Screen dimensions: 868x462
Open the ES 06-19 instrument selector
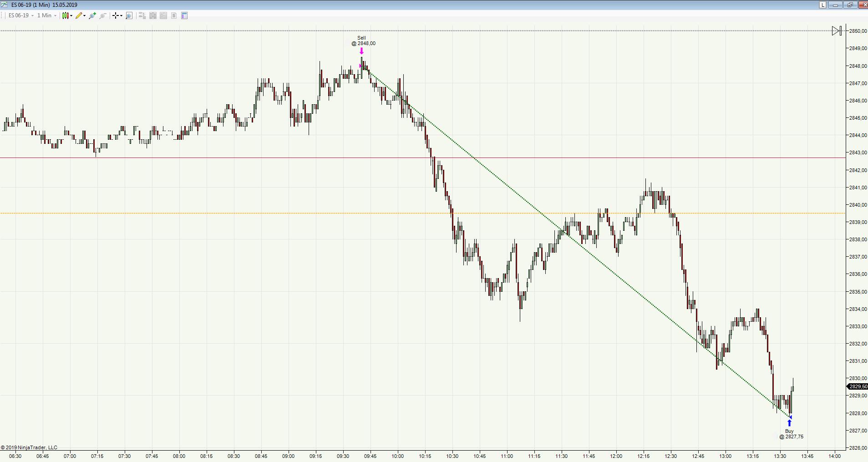[x=21, y=15]
